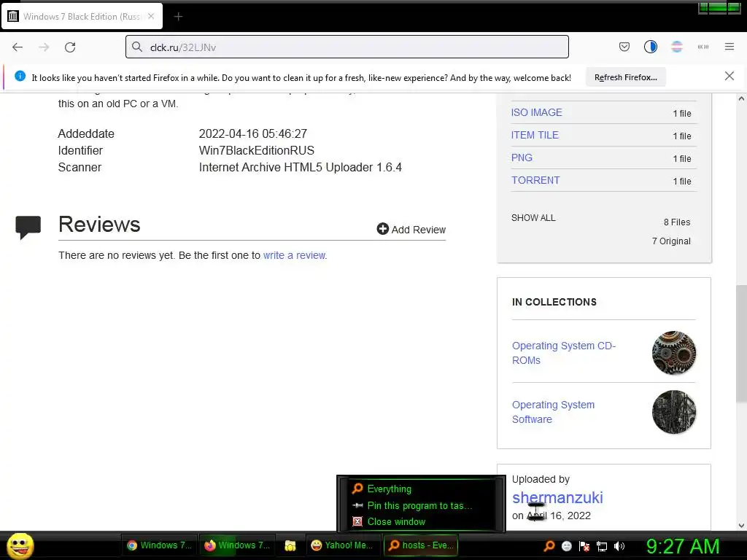The image size is (747, 560).
Task: Click the 7 Original count text
Action: pyautogui.click(x=671, y=241)
